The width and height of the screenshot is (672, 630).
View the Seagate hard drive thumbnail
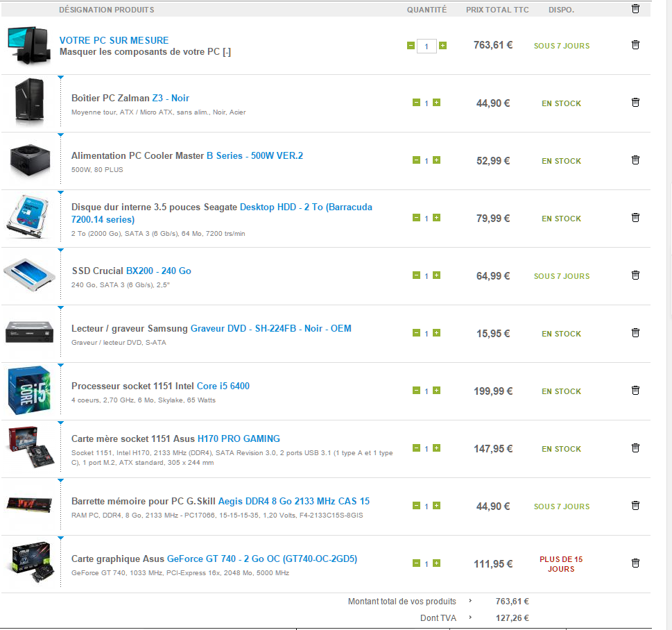[28, 216]
